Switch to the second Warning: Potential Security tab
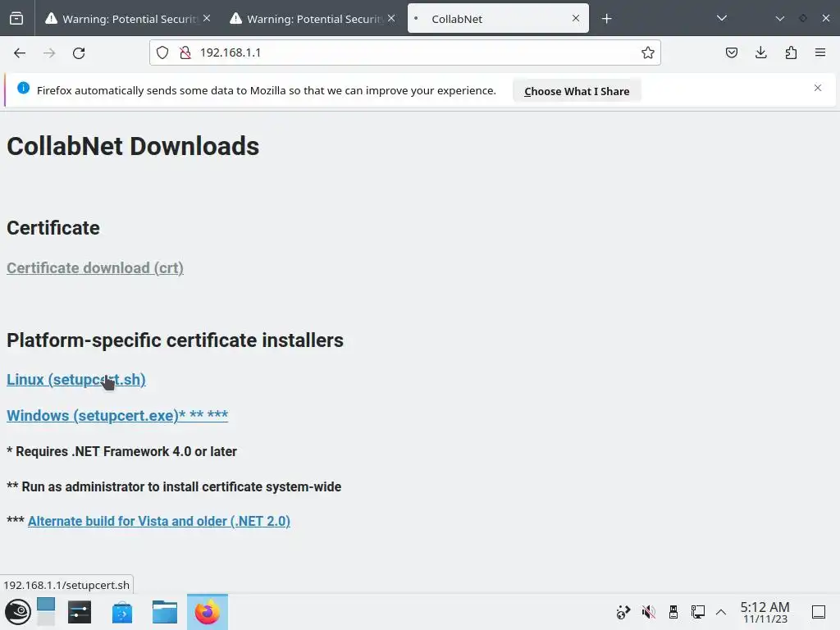Image resolution: width=840 pixels, height=630 pixels. point(313,19)
